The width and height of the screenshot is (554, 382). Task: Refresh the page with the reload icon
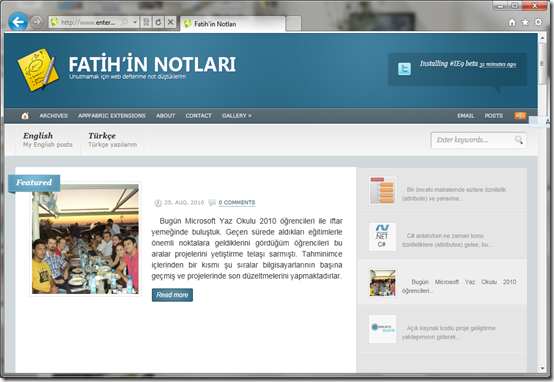pyautogui.click(x=158, y=22)
